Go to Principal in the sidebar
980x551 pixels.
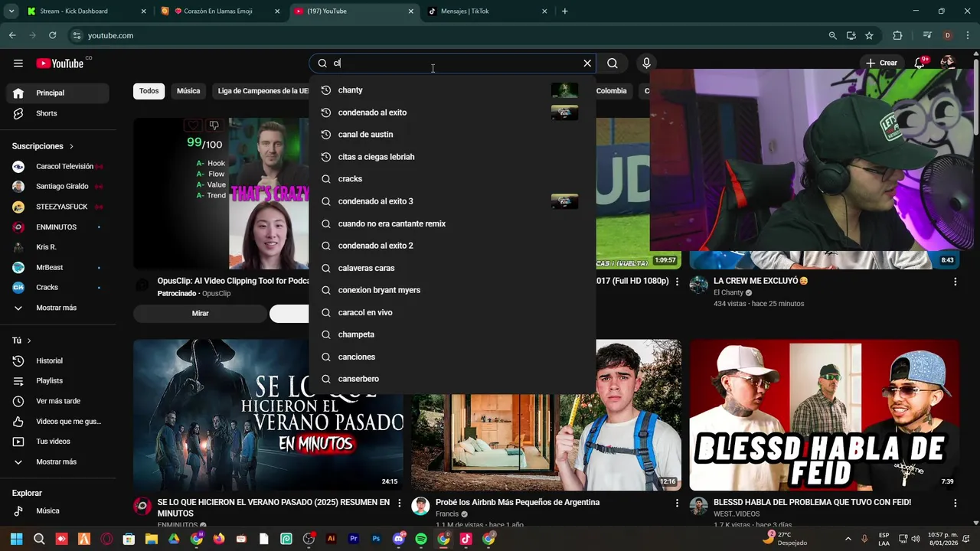click(x=59, y=93)
